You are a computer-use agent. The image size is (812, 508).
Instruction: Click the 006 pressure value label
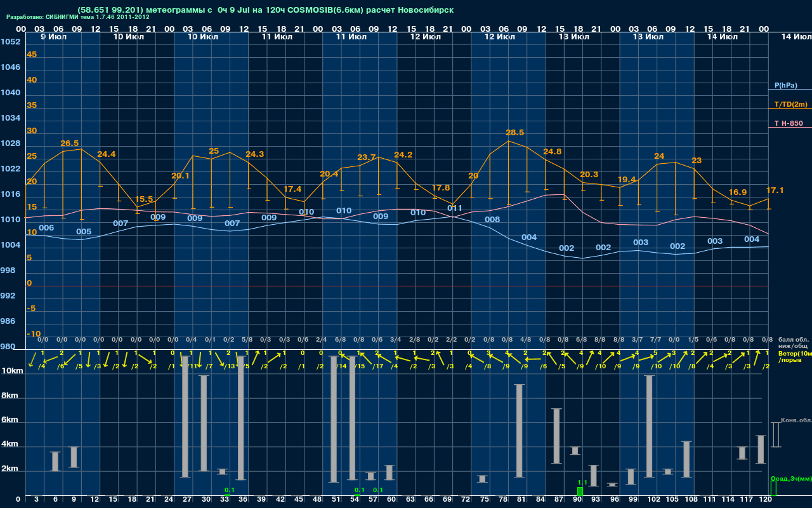click(46, 227)
